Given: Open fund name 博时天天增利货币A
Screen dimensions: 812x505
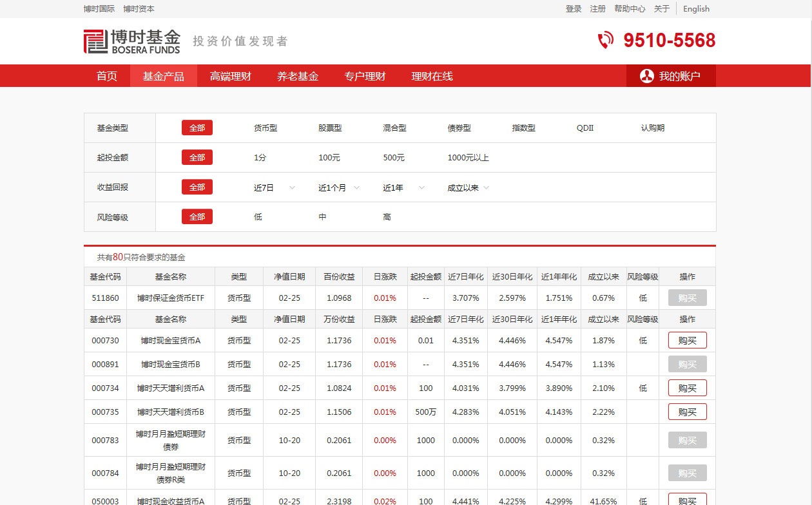Looking at the screenshot, I should point(171,388).
